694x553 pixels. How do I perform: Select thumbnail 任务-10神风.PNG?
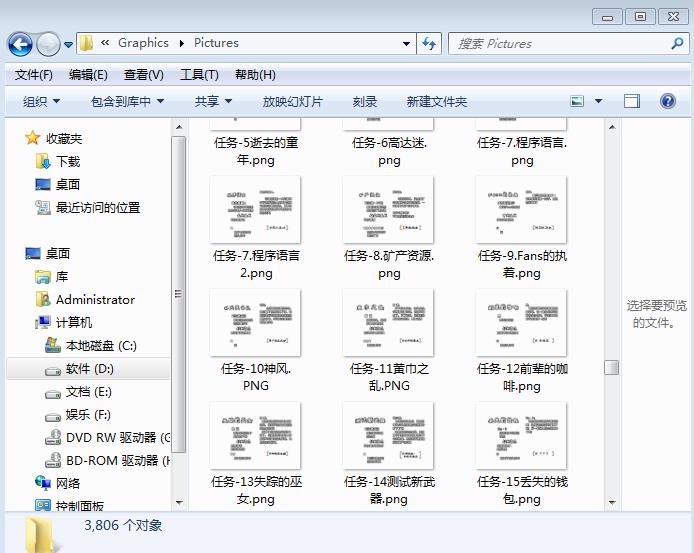pyautogui.click(x=255, y=322)
